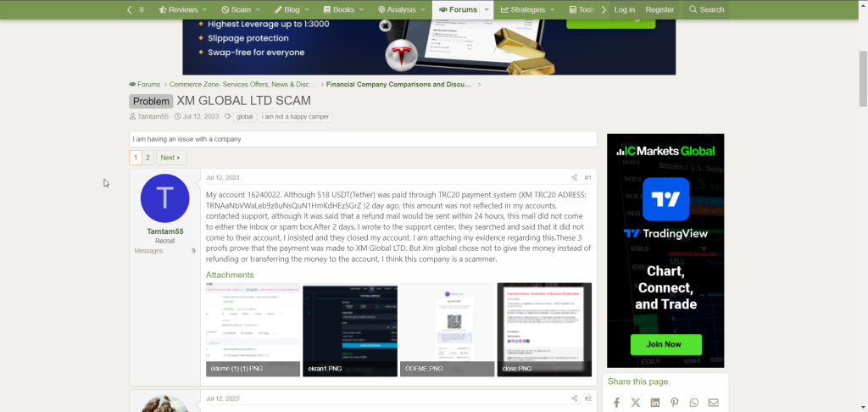Image resolution: width=868 pixels, height=412 pixels.
Task: Expand the Reviews dropdown arrow
Action: (204, 9)
